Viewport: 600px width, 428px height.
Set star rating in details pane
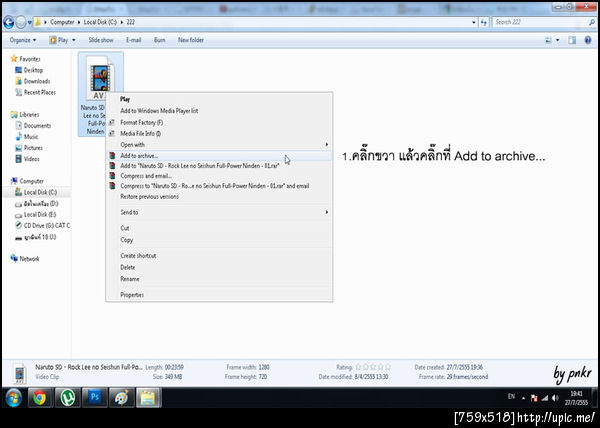(x=373, y=367)
